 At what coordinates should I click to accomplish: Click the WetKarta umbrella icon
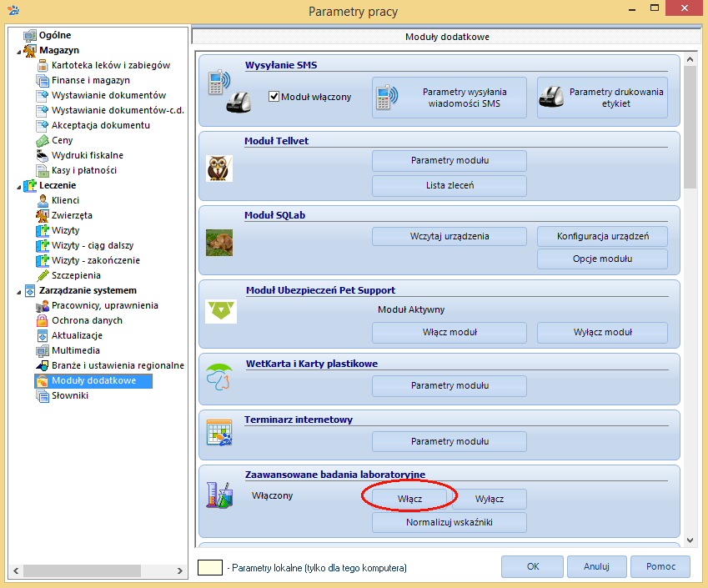tap(219, 377)
